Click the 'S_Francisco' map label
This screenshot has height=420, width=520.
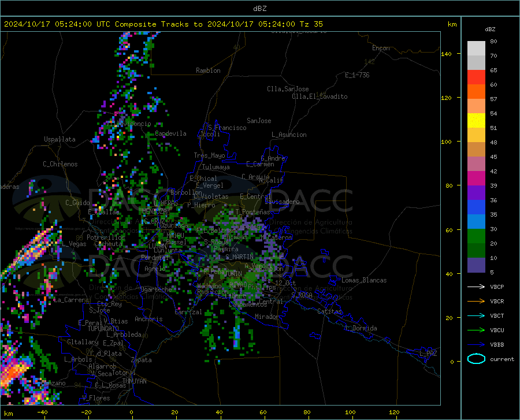point(227,128)
